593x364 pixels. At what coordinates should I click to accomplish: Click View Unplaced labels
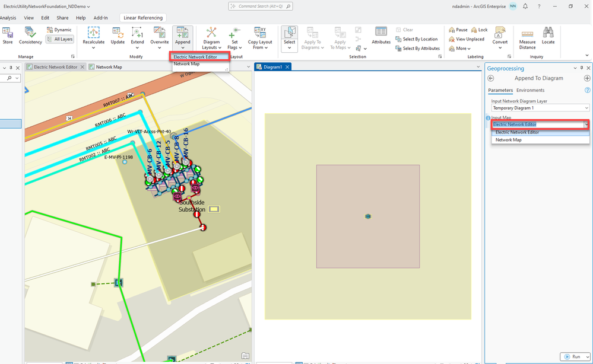point(467,39)
